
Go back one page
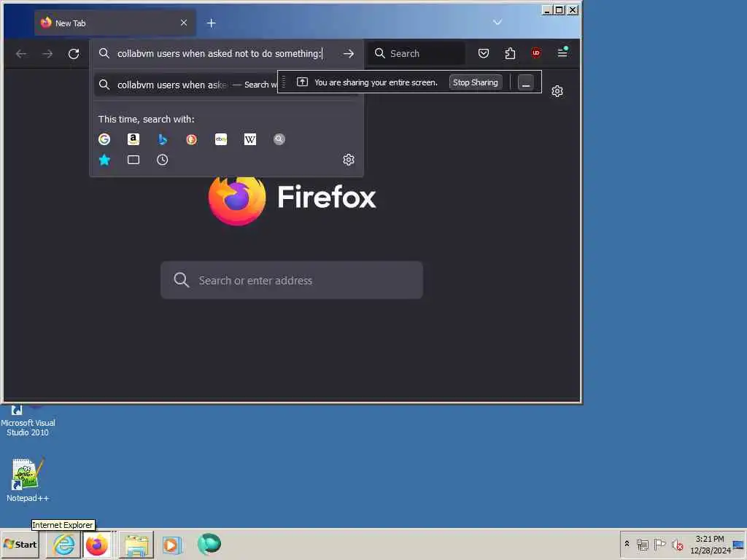click(21, 54)
